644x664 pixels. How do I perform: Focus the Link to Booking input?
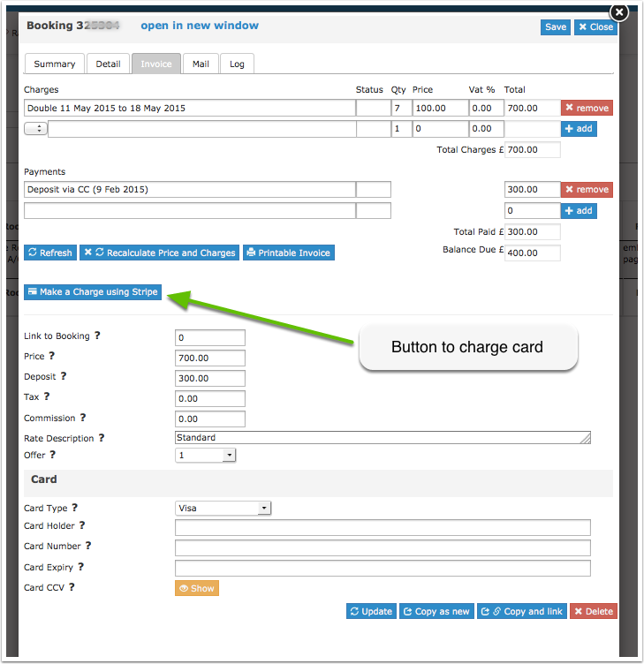pyautogui.click(x=210, y=337)
